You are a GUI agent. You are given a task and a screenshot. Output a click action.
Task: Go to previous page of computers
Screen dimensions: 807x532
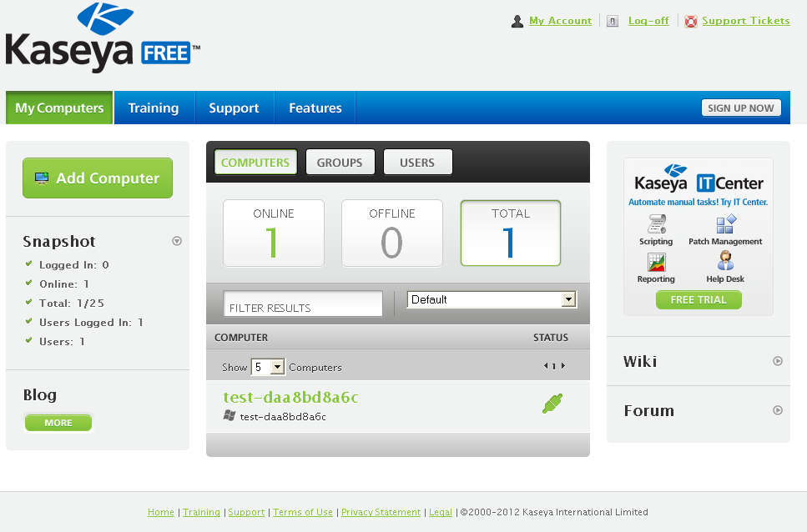coord(545,366)
